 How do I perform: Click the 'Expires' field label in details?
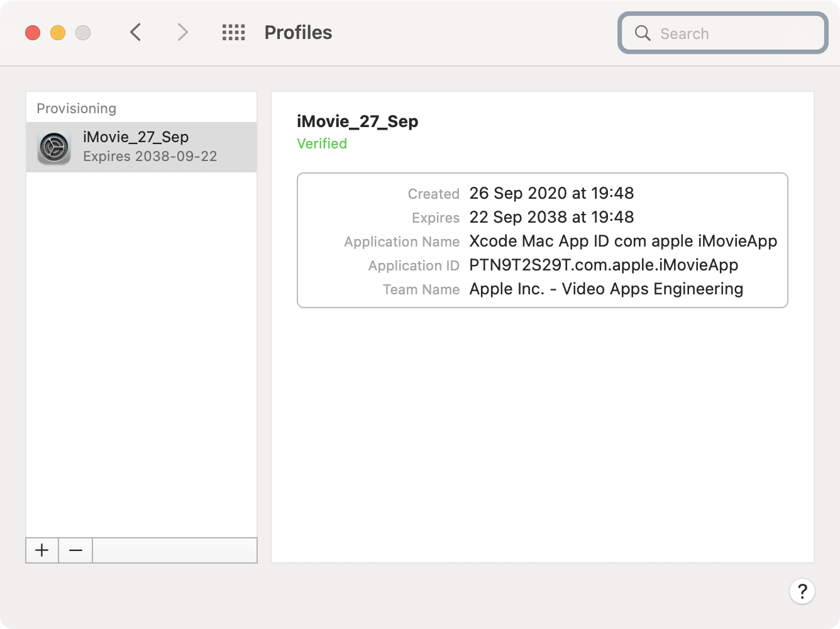[x=436, y=218]
